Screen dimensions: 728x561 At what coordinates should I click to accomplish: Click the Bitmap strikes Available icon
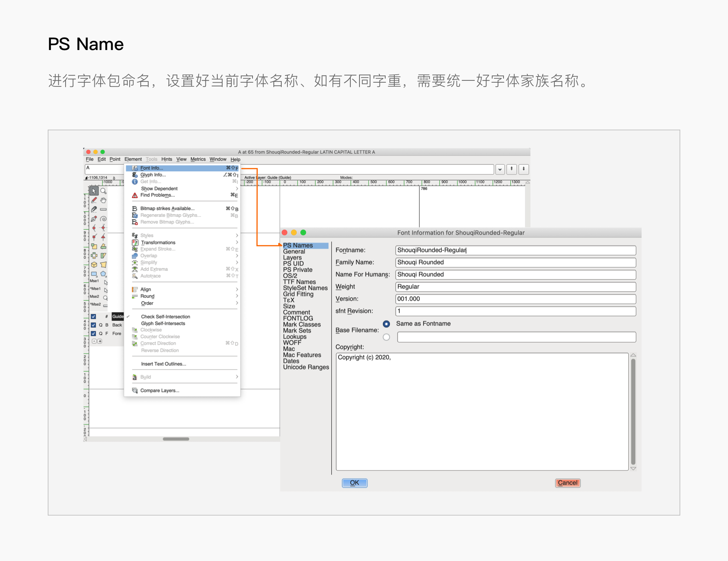tap(135, 208)
